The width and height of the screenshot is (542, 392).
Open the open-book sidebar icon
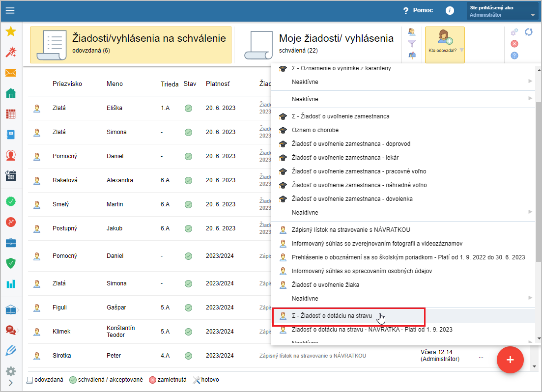pos(11,309)
